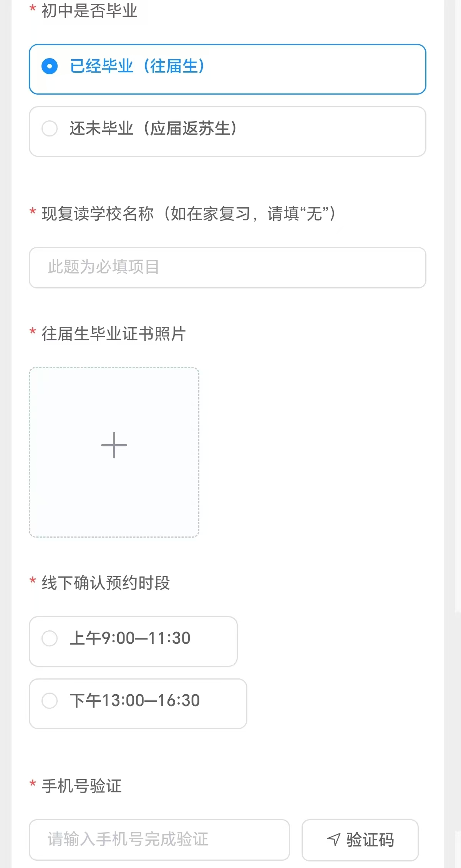Select the 下午13:00—16:30 radio circle
This screenshot has height=868, width=461.
point(50,701)
